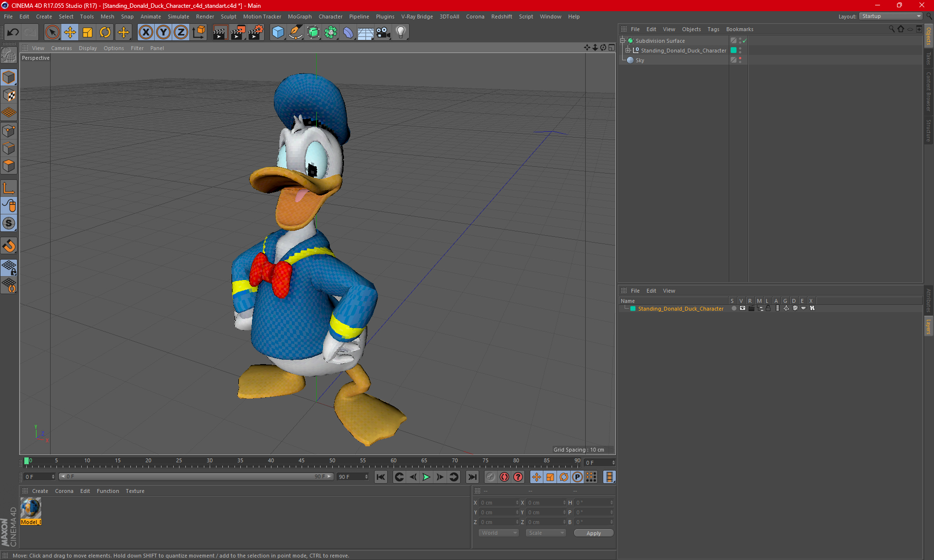Select the Sky object
Viewport: 934px width, 560px height.
640,60
